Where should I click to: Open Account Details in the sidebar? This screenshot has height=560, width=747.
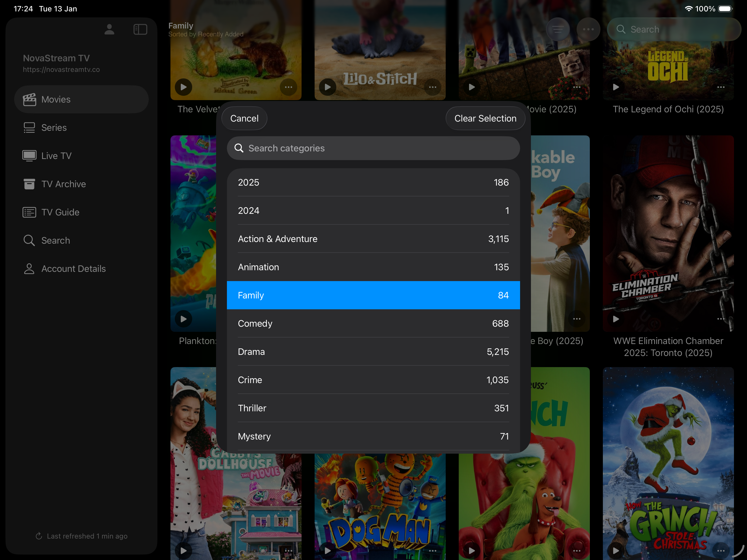(81, 269)
